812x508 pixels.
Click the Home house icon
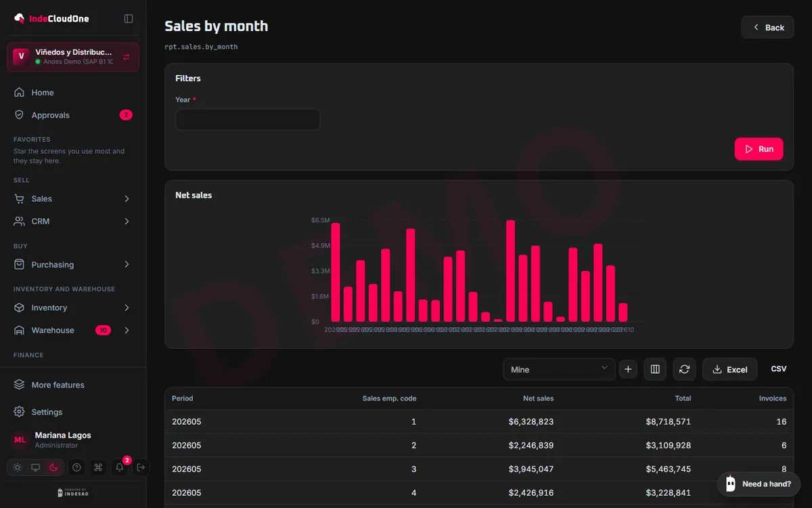click(20, 93)
